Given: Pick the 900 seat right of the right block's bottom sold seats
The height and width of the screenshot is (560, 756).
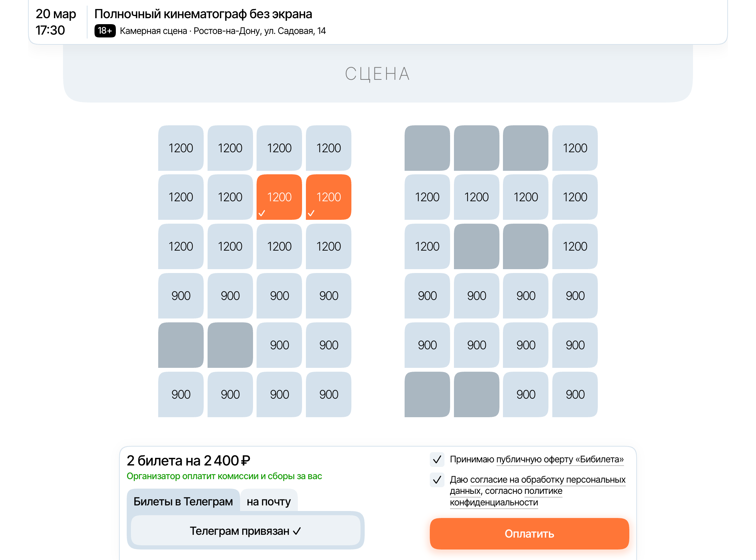Looking at the screenshot, I should click(526, 394).
